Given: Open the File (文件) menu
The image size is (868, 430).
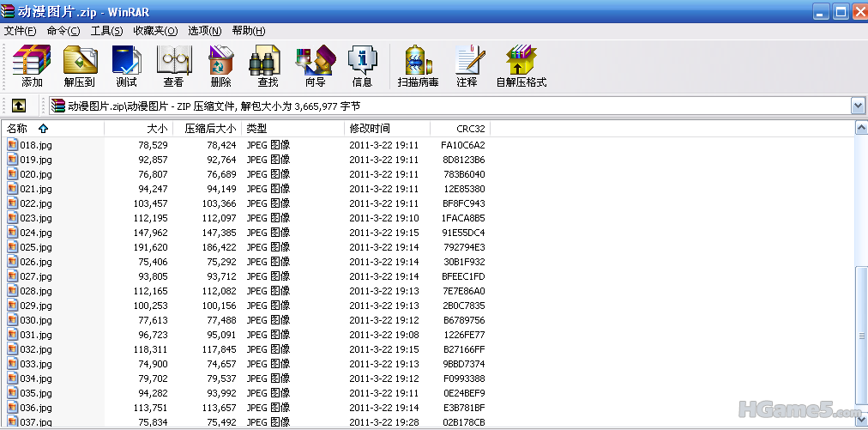Looking at the screenshot, I should pyautogui.click(x=20, y=31).
